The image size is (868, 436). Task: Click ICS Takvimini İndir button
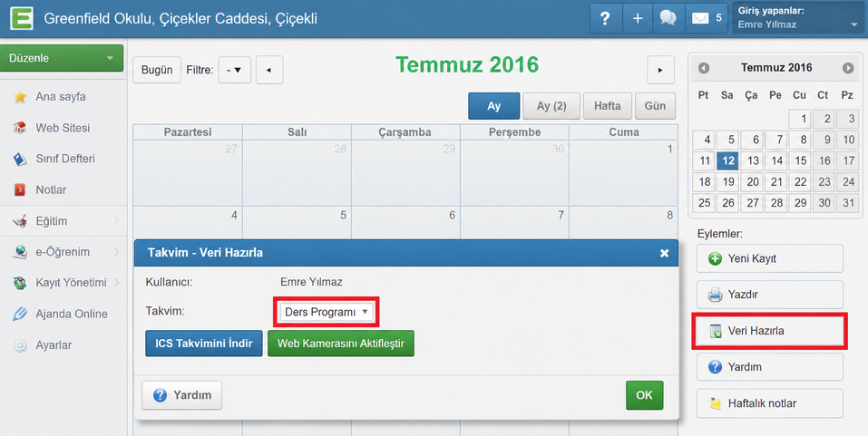point(204,344)
